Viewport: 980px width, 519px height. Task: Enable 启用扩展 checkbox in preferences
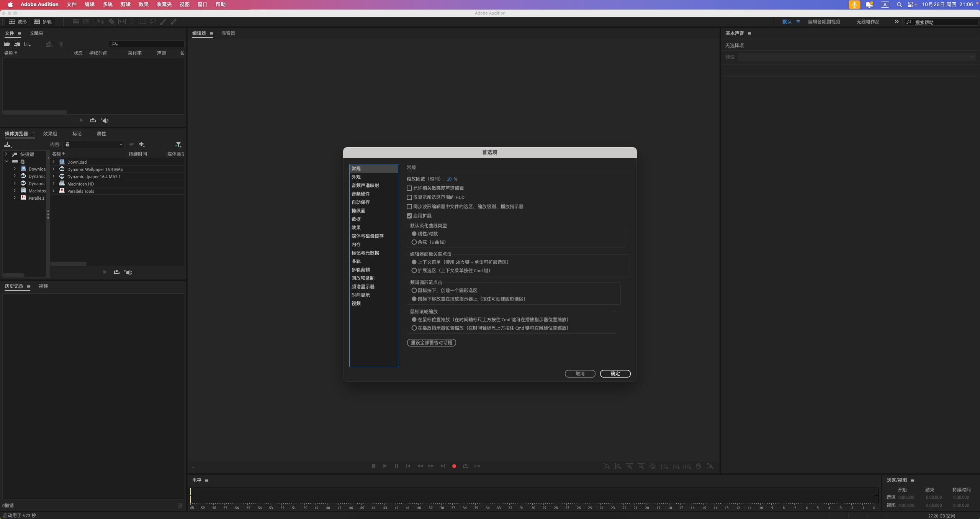409,215
